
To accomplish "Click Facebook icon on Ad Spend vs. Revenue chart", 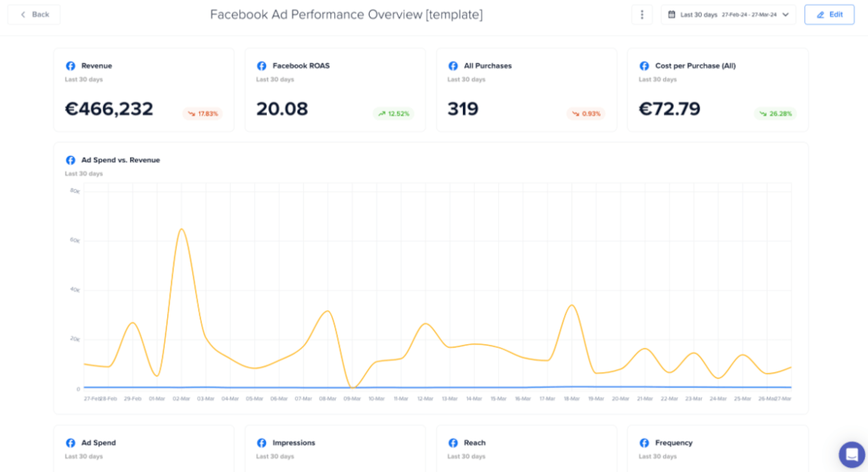I will click(70, 160).
